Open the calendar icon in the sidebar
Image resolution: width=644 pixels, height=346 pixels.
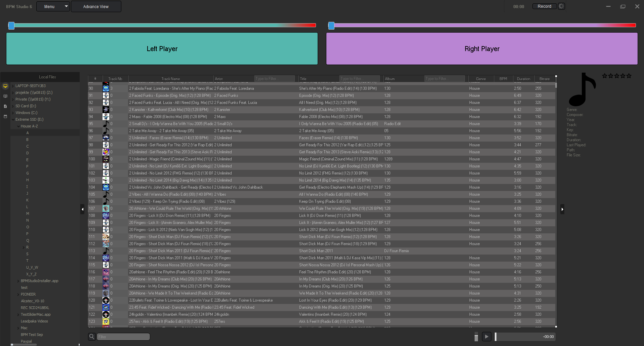(x=5, y=116)
